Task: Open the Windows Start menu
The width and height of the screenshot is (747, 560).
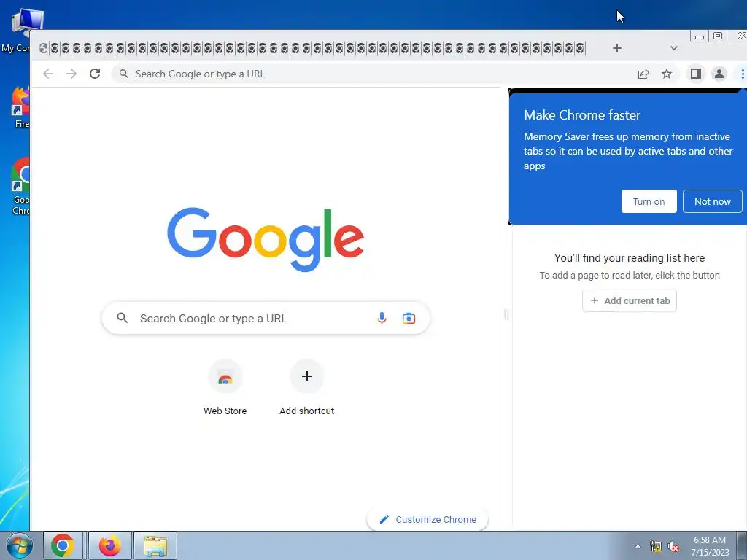Action: point(19,545)
